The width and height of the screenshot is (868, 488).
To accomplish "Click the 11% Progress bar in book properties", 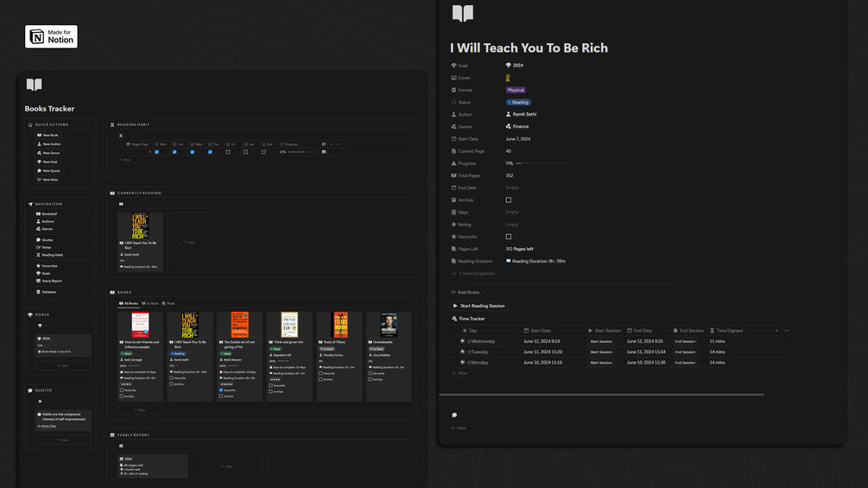I will [x=541, y=163].
